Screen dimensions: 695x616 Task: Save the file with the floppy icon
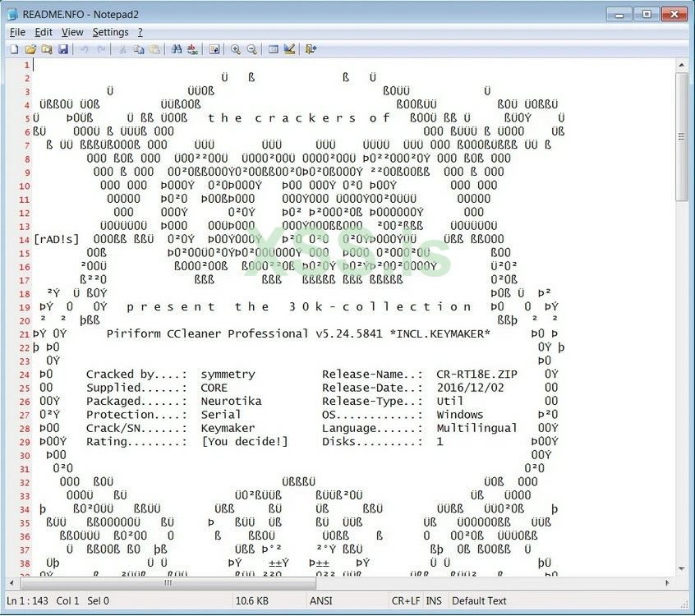[x=63, y=49]
